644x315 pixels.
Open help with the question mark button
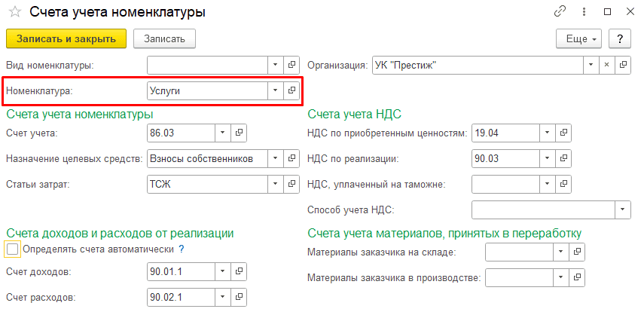coord(619,38)
